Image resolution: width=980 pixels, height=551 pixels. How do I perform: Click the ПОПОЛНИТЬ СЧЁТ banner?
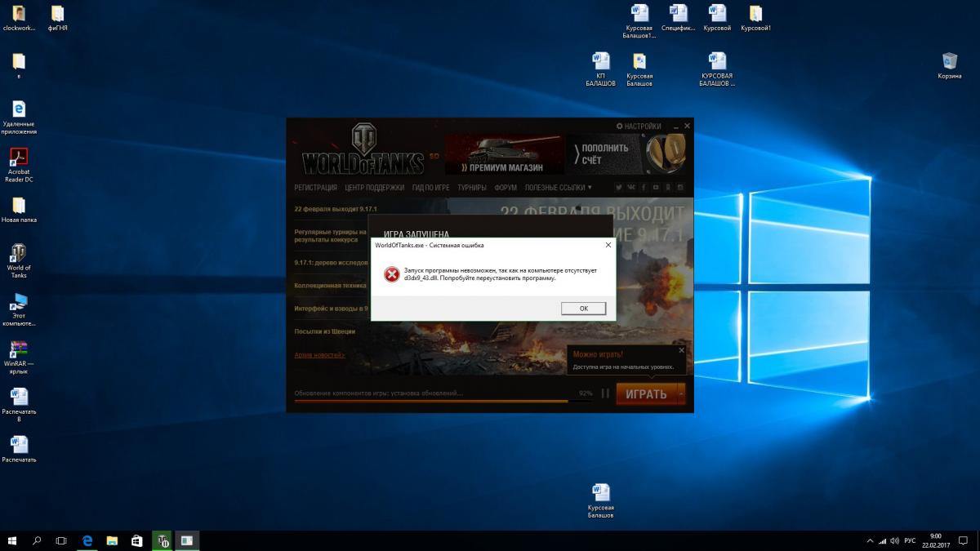[627, 154]
